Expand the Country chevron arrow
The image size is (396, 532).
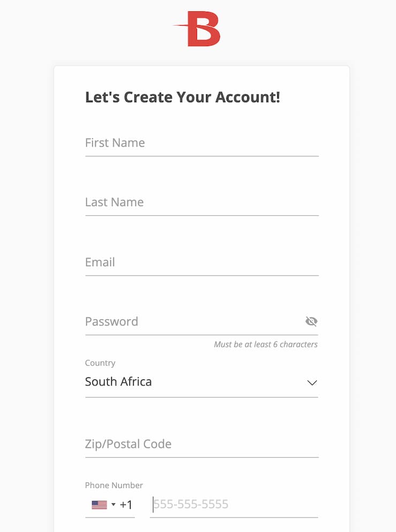[x=312, y=383]
